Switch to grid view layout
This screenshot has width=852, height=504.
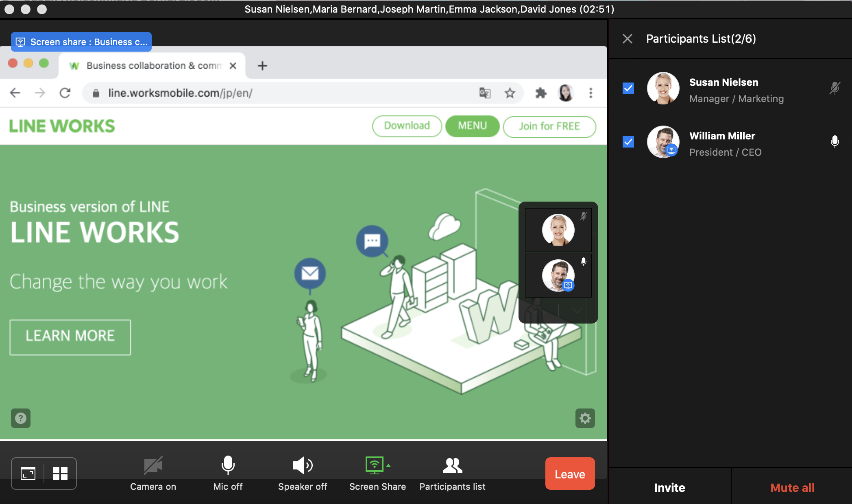click(60, 474)
